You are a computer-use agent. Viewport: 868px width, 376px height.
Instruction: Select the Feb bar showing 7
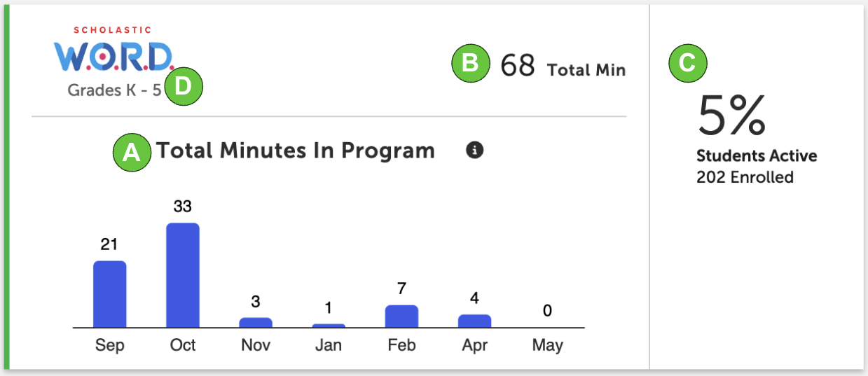pyautogui.click(x=401, y=316)
